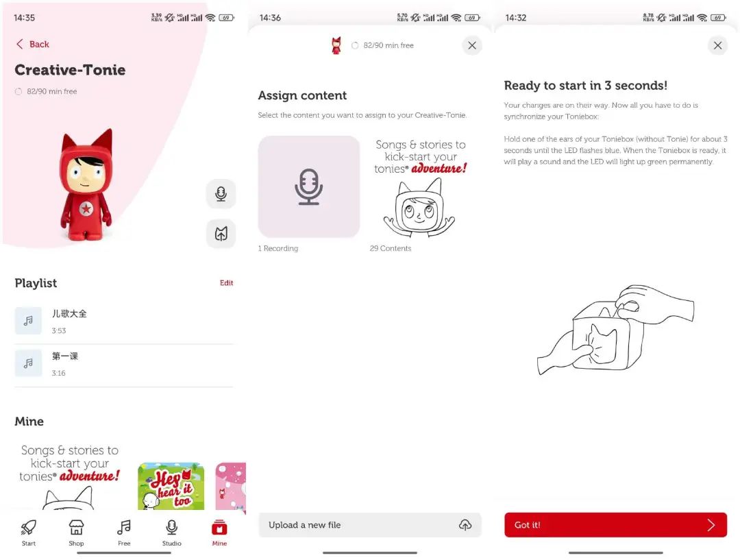Go back using the Back arrow
740x560 pixels.
click(33, 44)
